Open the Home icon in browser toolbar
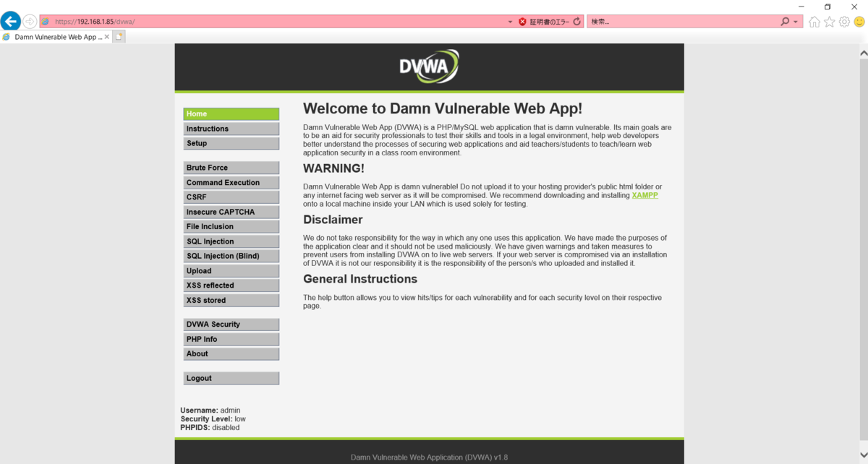The image size is (868, 464). click(x=814, y=22)
